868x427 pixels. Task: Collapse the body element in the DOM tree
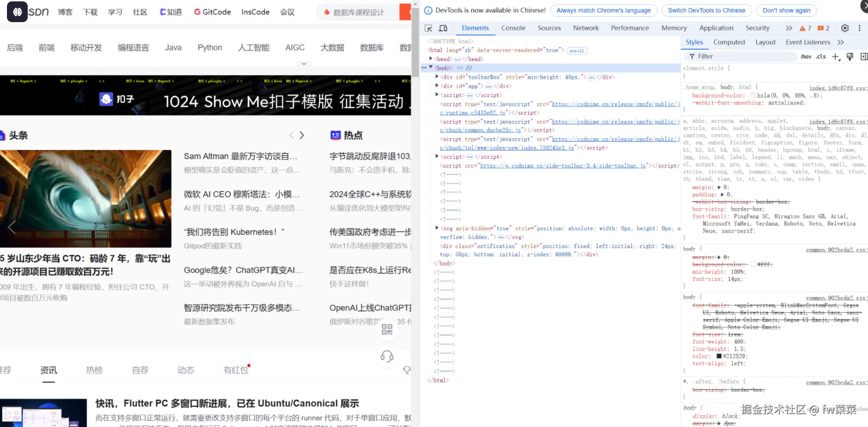pyautogui.click(x=431, y=67)
